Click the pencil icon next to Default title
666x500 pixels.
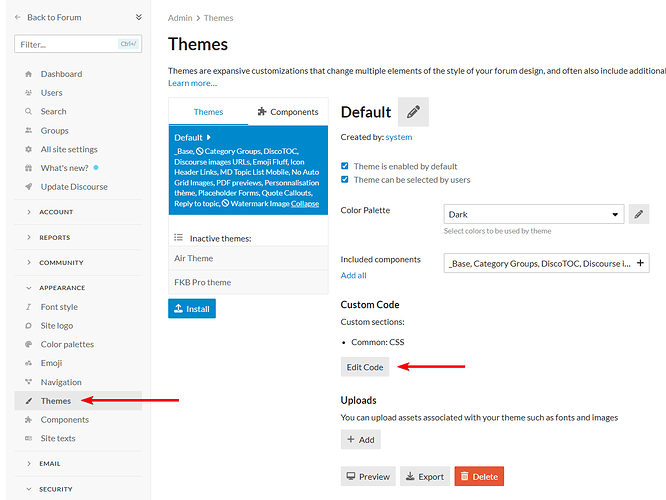pos(413,112)
